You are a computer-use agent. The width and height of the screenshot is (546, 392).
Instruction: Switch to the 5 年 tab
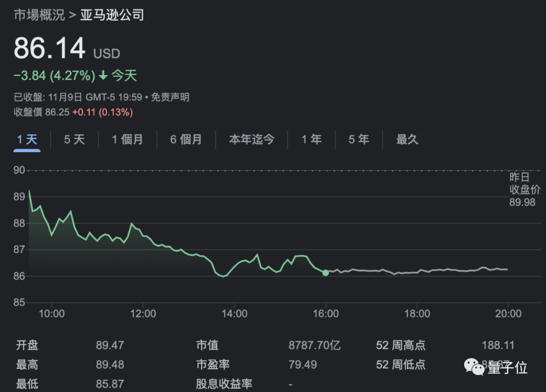point(359,139)
